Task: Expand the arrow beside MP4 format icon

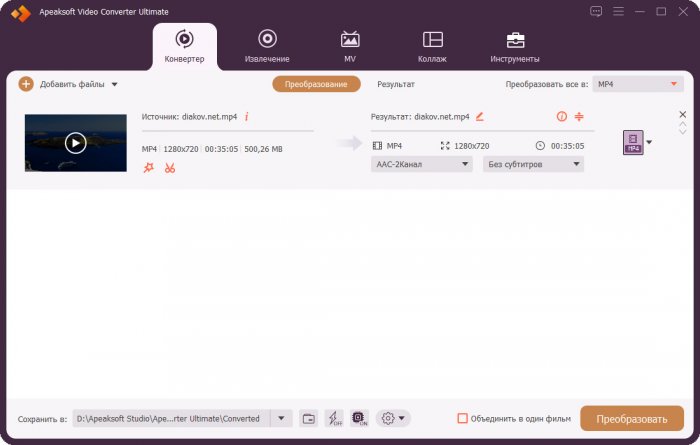Action: (649, 142)
